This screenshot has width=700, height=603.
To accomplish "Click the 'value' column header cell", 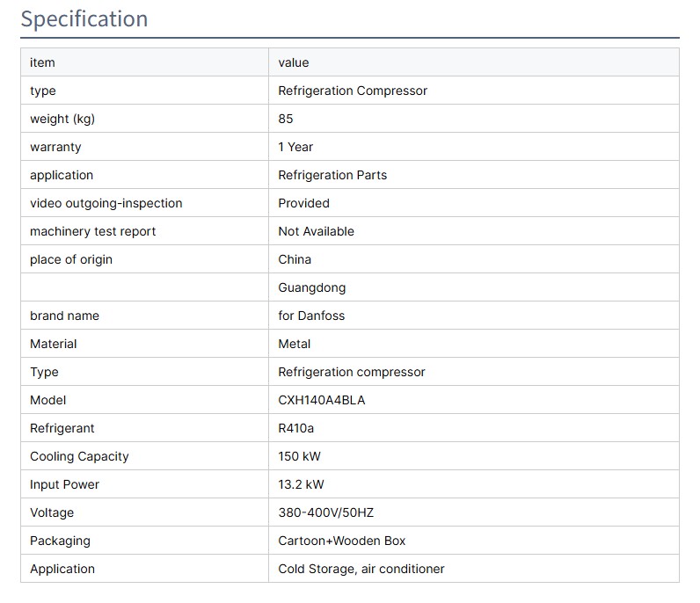I will 294,62.
